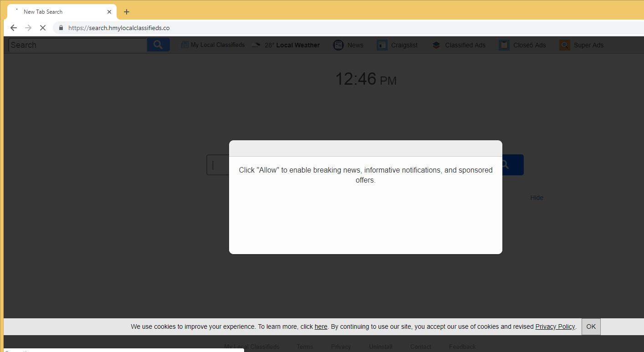Accept cookies with the OK button
Image resolution: width=644 pixels, height=352 pixels.
(x=591, y=326)
